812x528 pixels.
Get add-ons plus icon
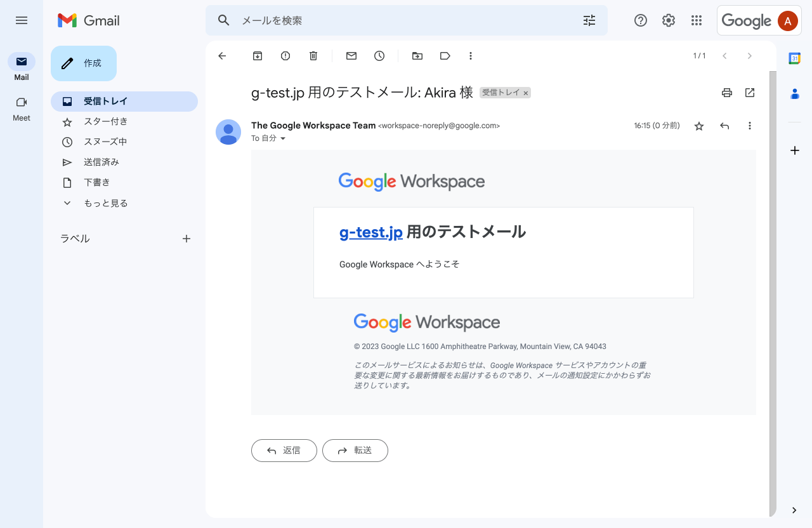point(794,150)
